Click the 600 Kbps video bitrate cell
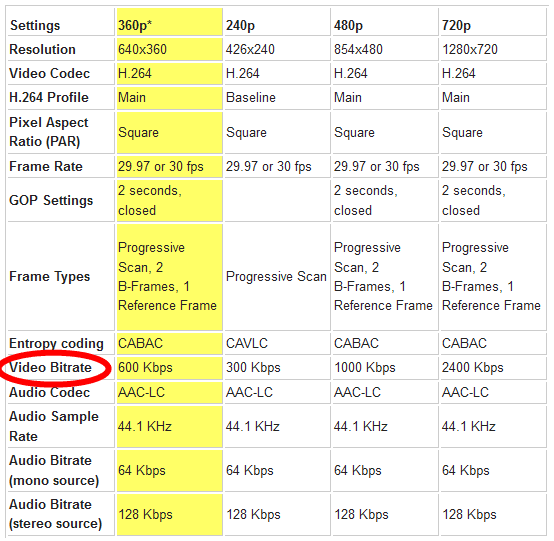Image resolution: width=554 pixels, height=541 pixels. pos(170,368)
